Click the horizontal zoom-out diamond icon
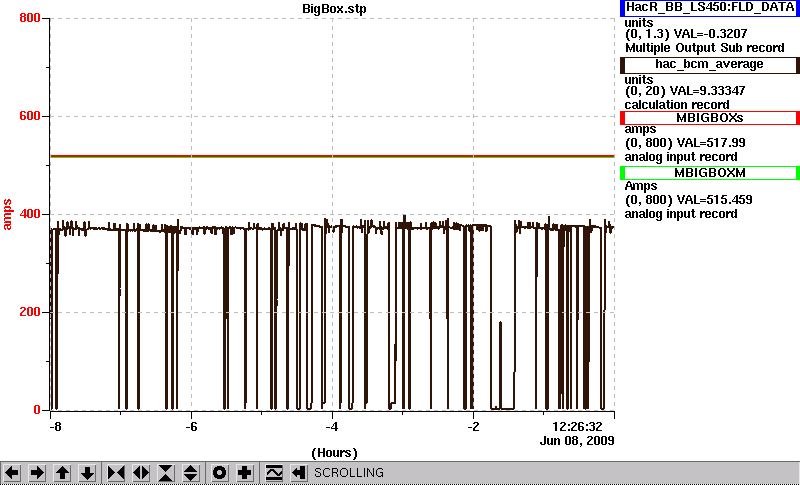Screen dimensions: 800x485 (141, 473)
